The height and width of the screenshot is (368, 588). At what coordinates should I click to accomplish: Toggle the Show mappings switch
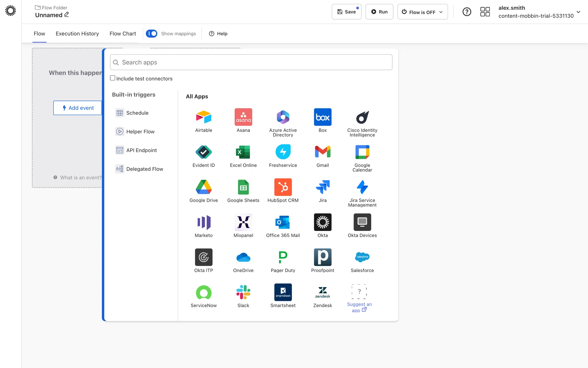[x=152, y=33]
